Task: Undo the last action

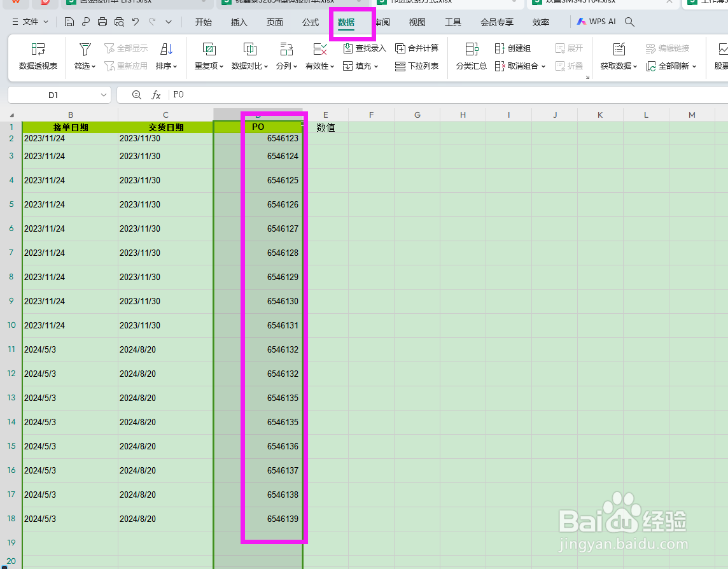Action: (136, 22)
